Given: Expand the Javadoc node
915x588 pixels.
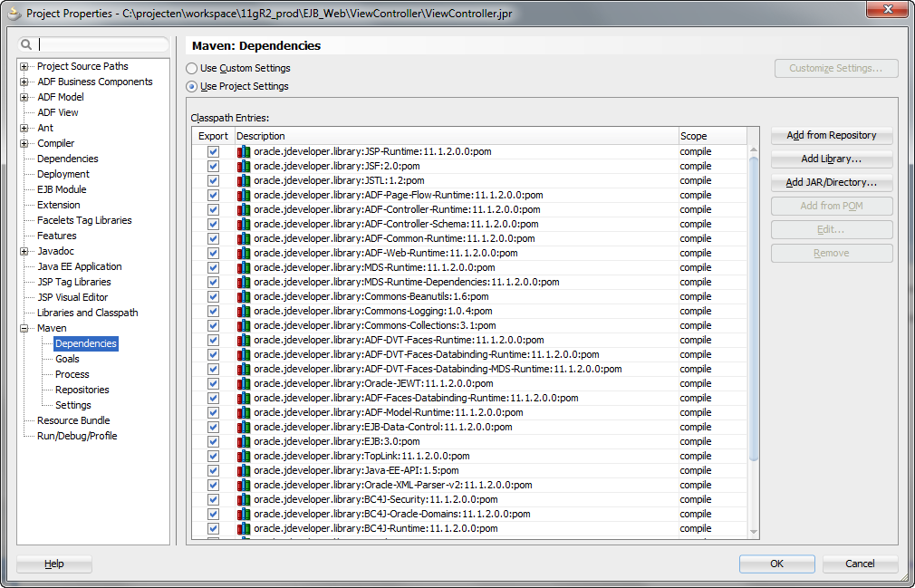Looking at the screenshot, I should [x=24, y=251].
